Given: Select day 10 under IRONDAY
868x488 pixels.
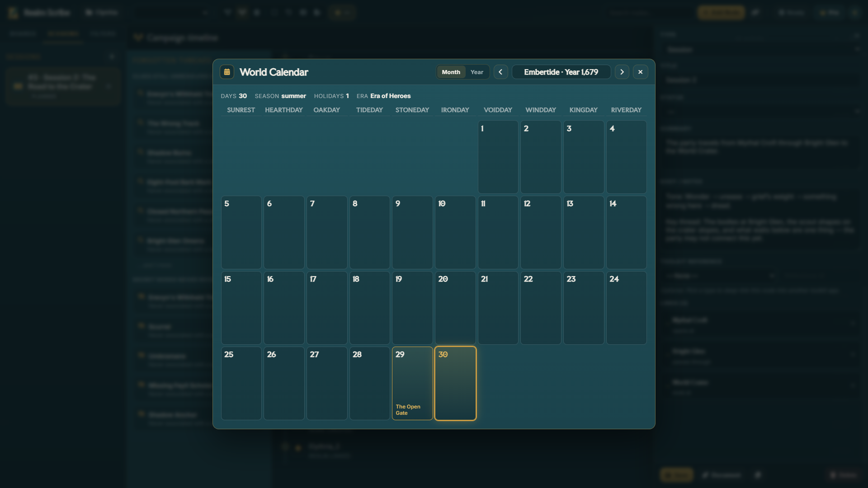Looking at the screenshot, I should (x=455, y=232).
